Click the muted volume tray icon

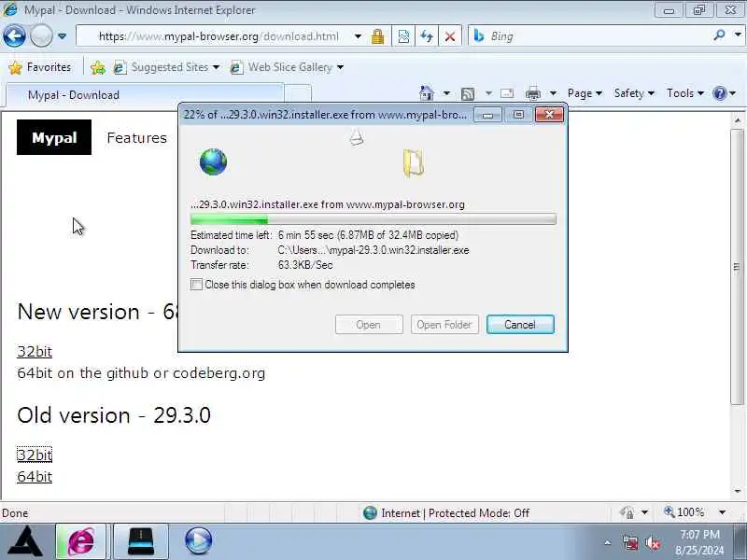(x=653, y=543)
